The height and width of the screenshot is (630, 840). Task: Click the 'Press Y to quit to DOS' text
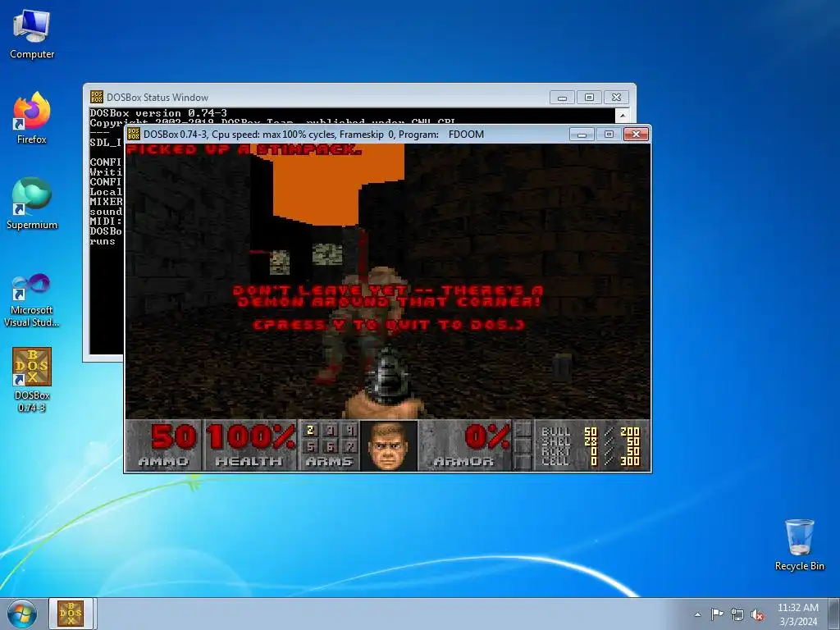coord(389,325)
